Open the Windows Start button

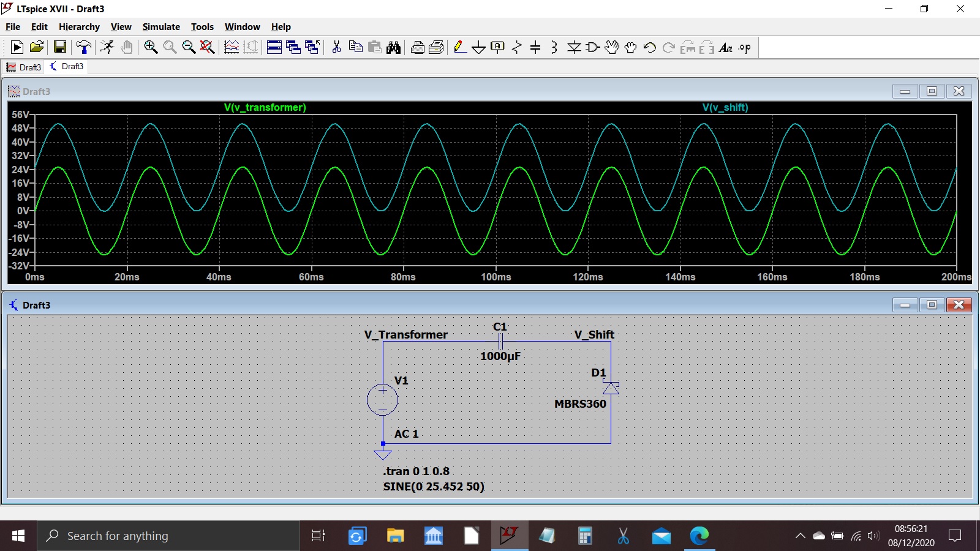pyautogui.click(x=18, y=536)
